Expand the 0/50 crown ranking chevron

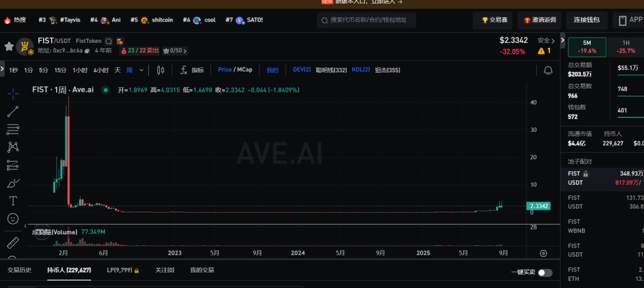(185, 51)
